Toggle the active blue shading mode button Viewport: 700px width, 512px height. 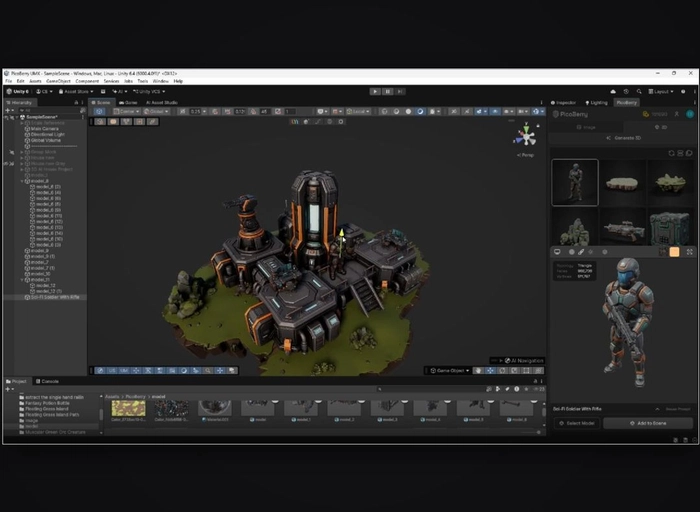pyautogui.click(x=420, y=111)
